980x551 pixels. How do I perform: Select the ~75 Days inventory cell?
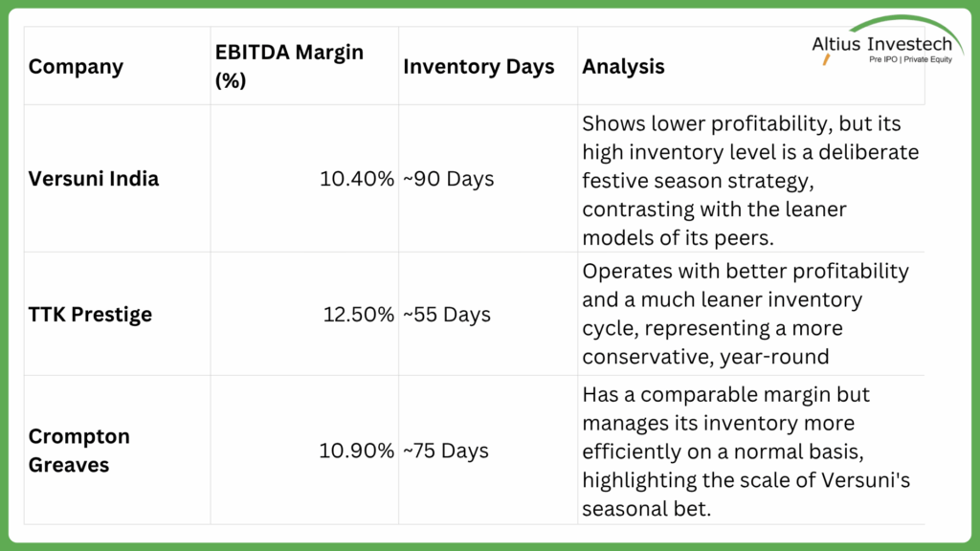pyautogui.click(x=449, y=451)
